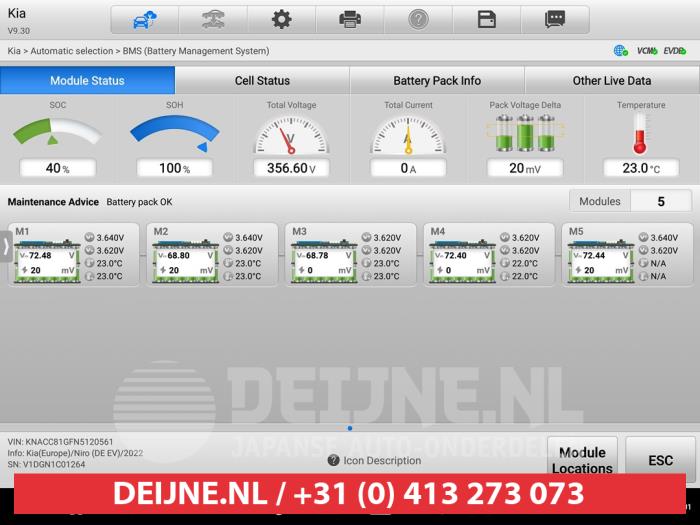Viewport: 700px width, 525px height.
Task: Switch to the Module Status tab
Action: pos(88,80)
